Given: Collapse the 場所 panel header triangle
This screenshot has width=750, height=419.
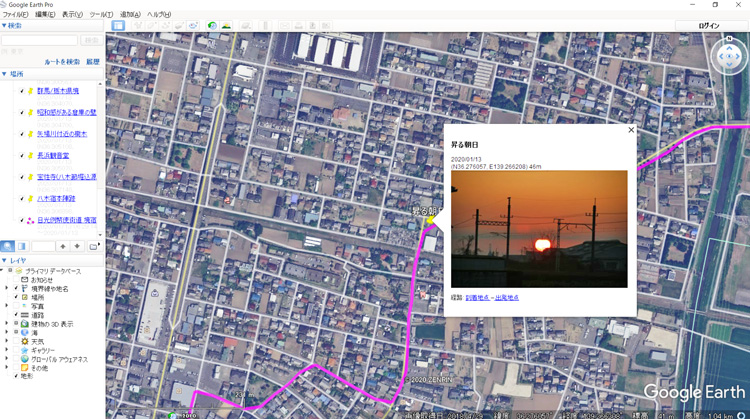Looking at the screenshot, I should tap(4, 74).
